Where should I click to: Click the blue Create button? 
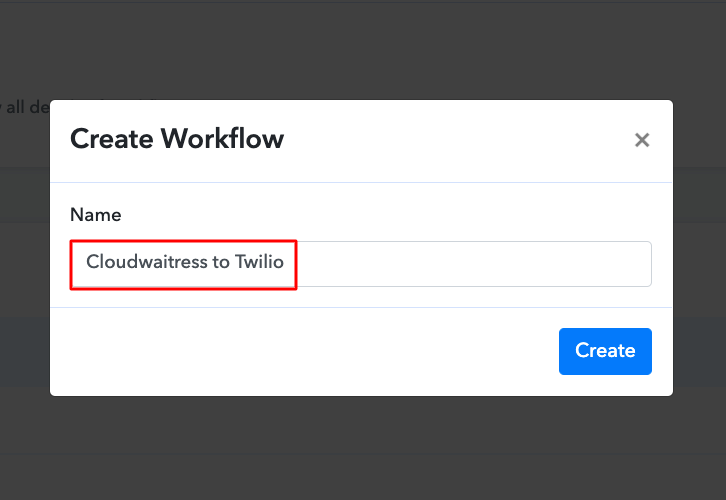(x=605, y=351)
